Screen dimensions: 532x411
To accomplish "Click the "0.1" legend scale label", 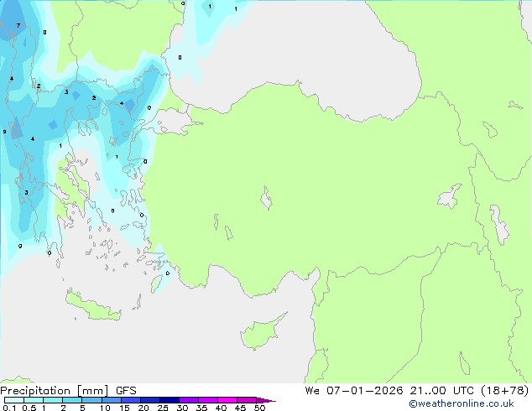I will click(9, 408).
